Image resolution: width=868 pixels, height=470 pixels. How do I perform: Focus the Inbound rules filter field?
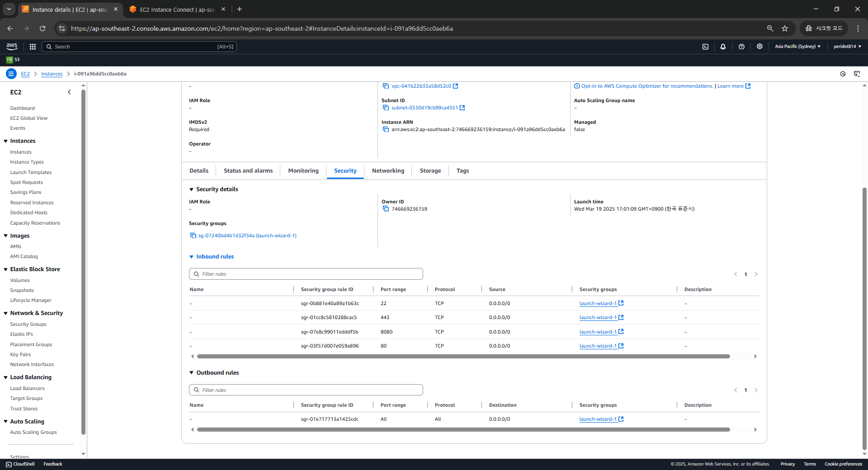point(306,274)
